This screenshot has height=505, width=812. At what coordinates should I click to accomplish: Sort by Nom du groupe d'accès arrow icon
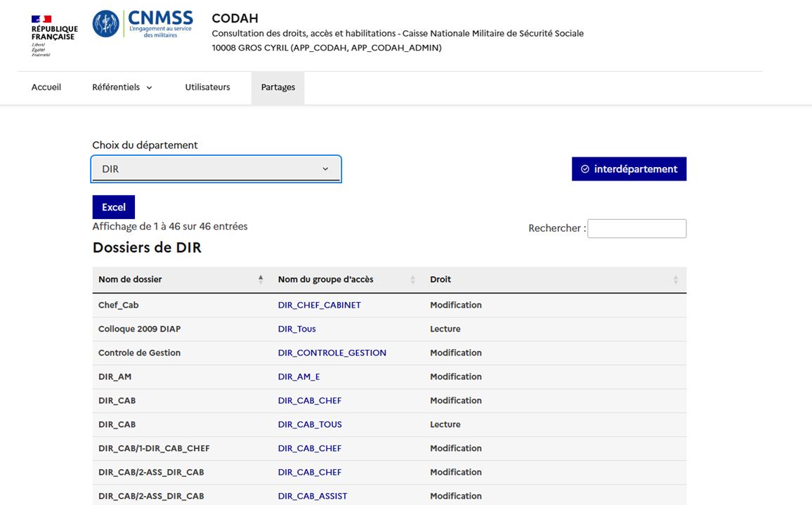[x=413, y=280]
